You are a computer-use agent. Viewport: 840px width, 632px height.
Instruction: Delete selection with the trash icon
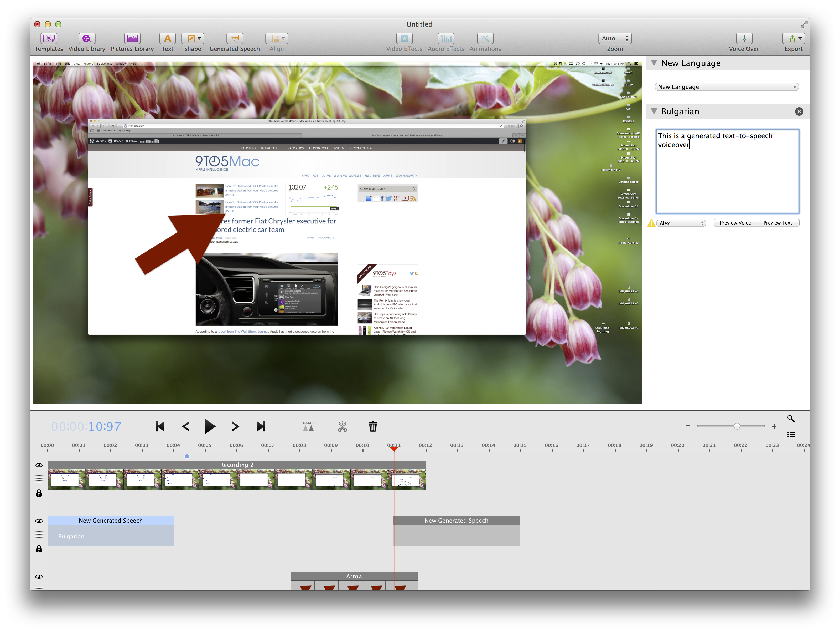coord(372,426)
